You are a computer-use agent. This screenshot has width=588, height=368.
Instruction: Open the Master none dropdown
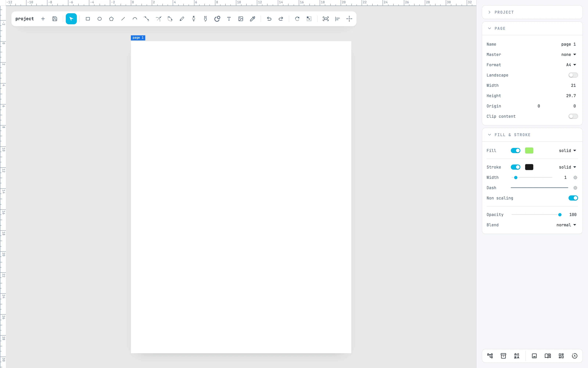pos(569,54)
